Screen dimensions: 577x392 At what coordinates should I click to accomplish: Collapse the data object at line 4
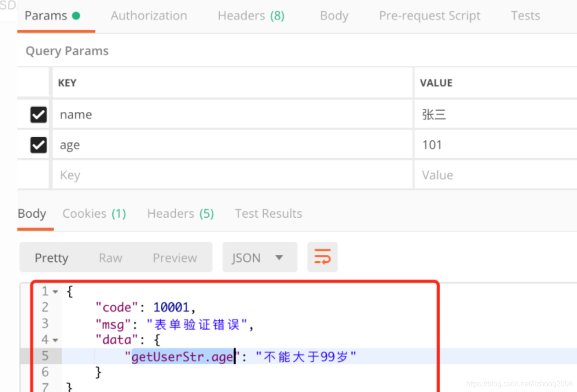[x=55, y=340]
